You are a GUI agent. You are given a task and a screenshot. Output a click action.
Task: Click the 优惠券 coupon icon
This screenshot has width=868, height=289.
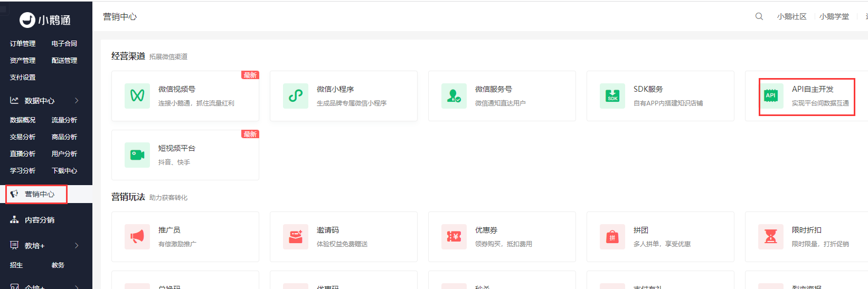tap(454, 237)
